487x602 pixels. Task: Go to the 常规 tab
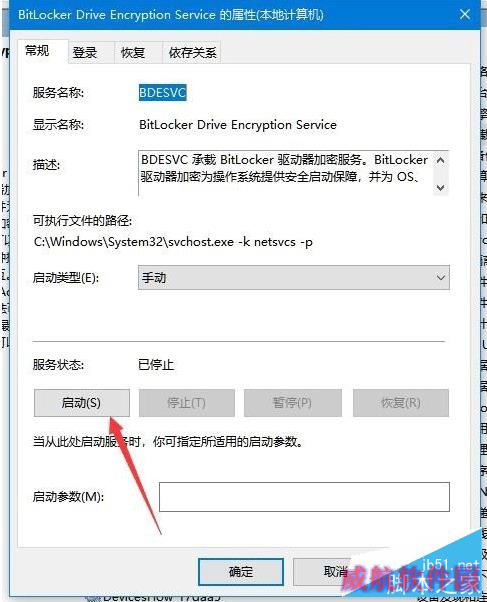(x=37, y=51)
